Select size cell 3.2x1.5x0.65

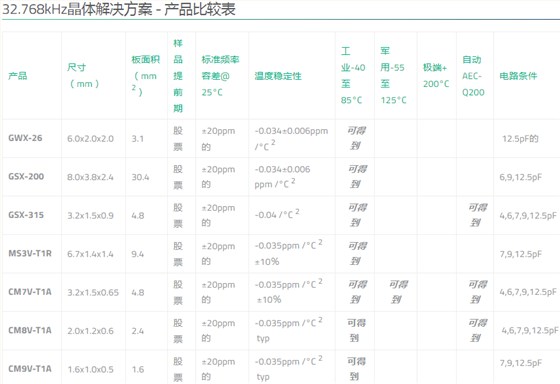point(93,293)
